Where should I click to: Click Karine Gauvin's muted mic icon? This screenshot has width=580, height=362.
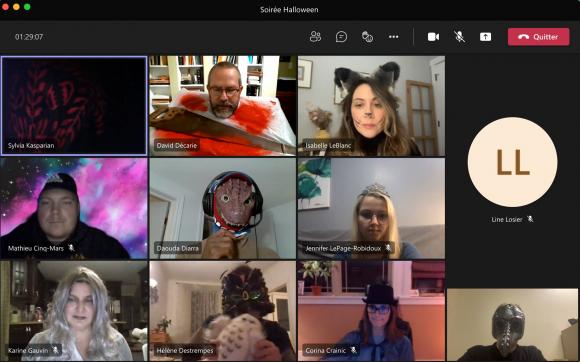pyautogui.click(x=55, y=350)
